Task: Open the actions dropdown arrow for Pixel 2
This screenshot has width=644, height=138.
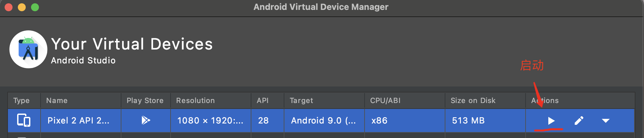Action: 605,121
